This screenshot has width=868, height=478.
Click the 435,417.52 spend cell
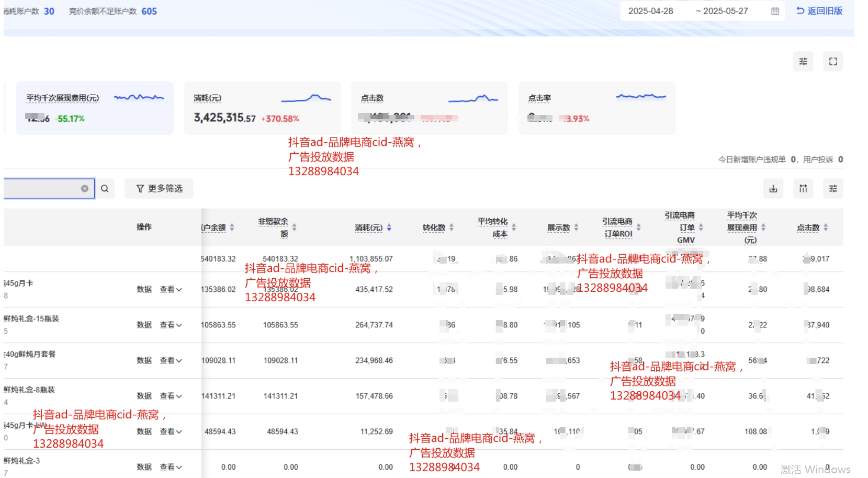point(374,289)
